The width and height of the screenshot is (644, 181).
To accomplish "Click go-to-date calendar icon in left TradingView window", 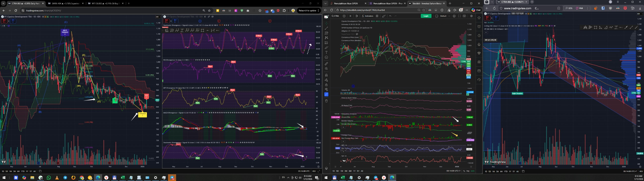I will (40, 171).
